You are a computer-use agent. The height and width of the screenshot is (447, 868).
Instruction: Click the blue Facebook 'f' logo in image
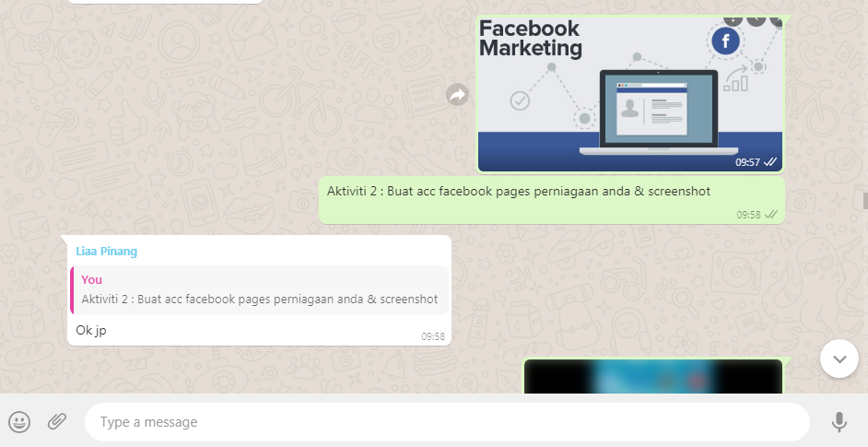click(x=726, y=41)
